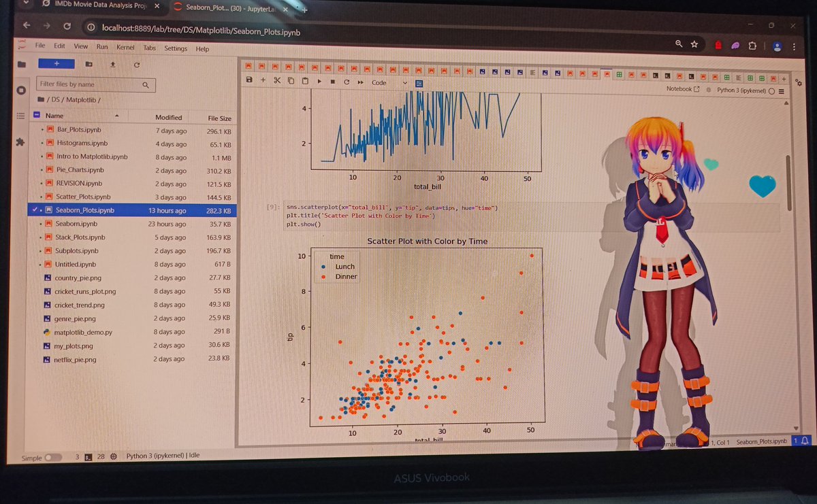
Task: Click the root folder icon in breadcrumb
Action: (x=41, y=100)
